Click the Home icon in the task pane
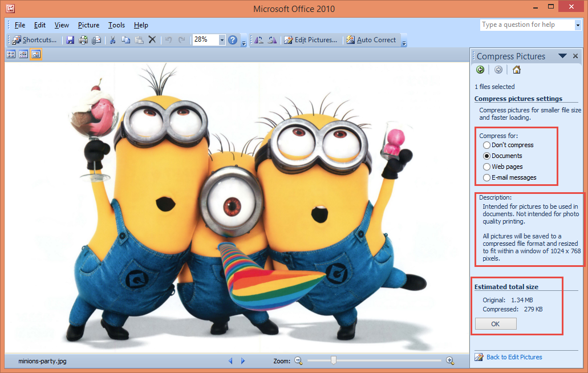 coord(516,70)
